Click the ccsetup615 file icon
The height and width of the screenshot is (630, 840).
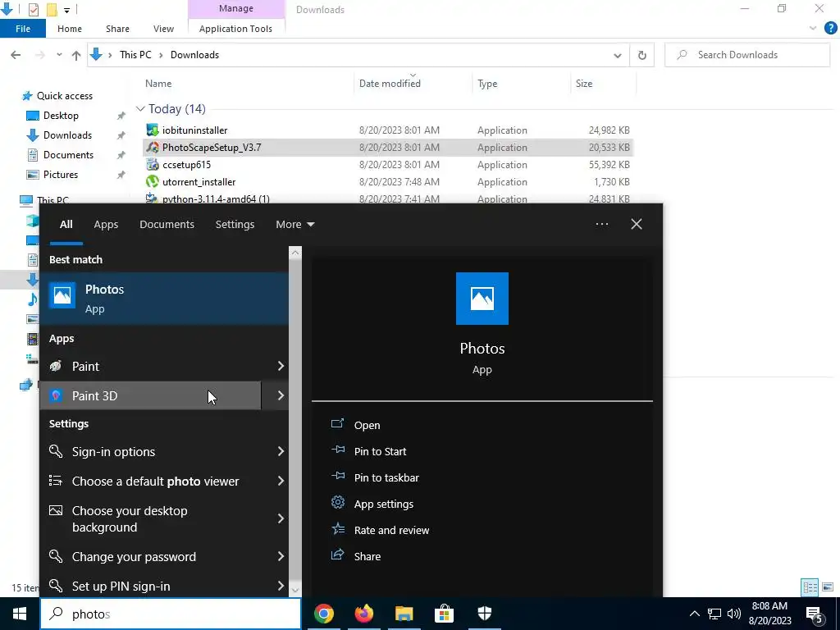pyautogui.click(x=153, y=164)
